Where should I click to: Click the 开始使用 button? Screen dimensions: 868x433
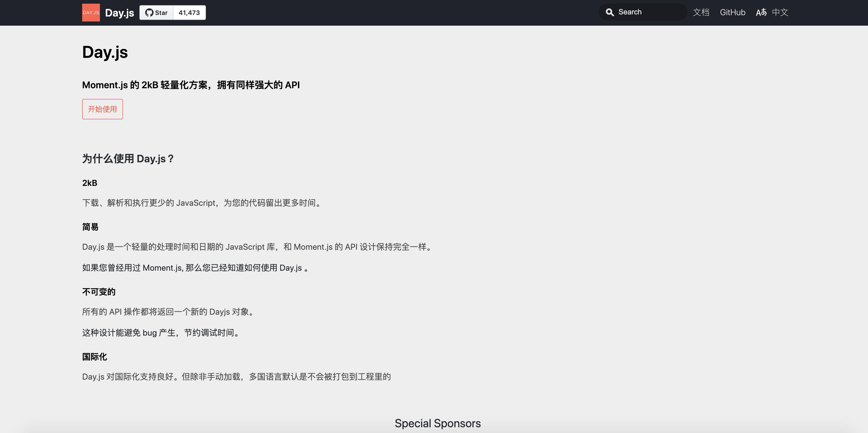(x=102, y=109)
